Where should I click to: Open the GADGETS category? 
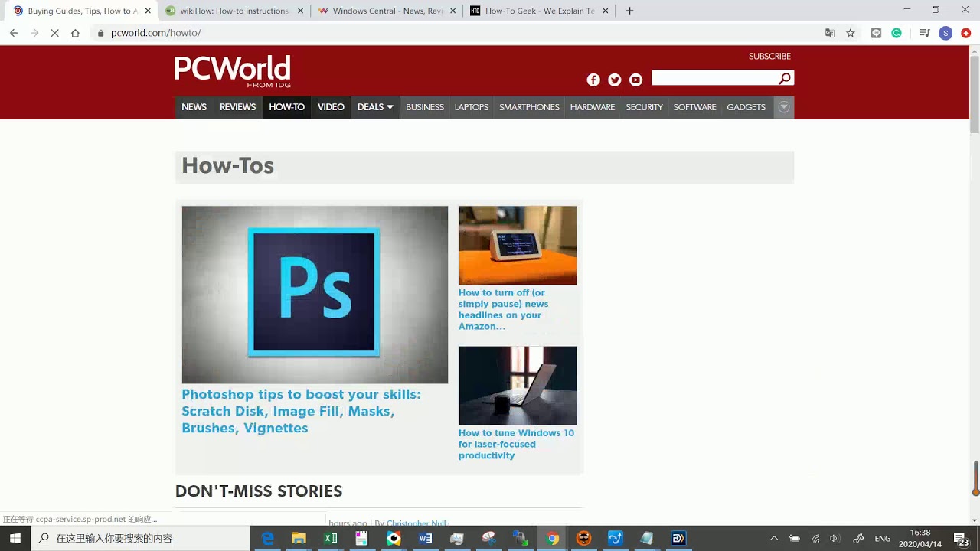click(746, 107)
